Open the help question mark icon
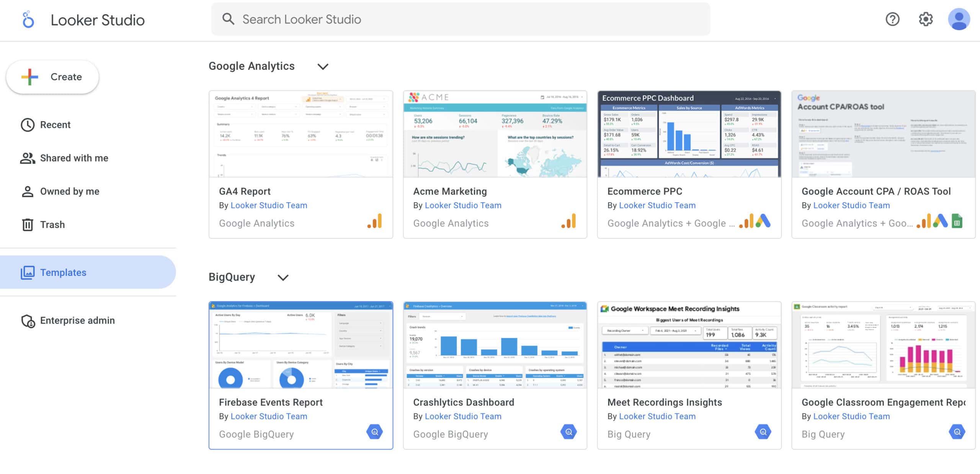 (x=892, y=19)
